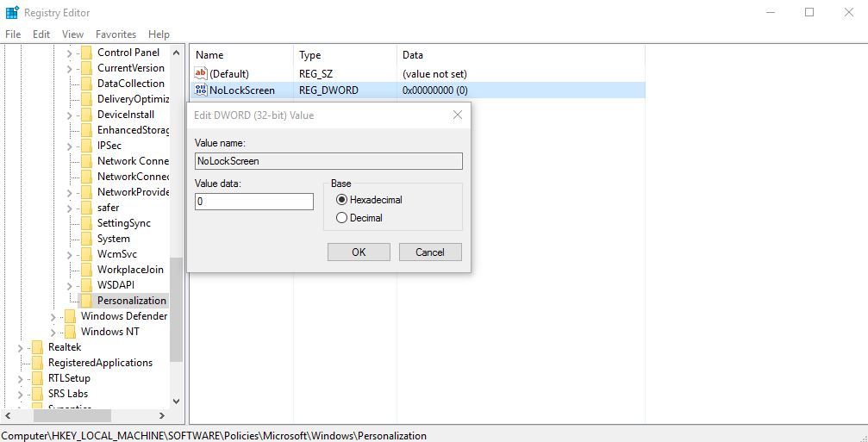868x442 pixels.
Task: Click the Windows Defender folder icon
Action: [x=70, y=316]
